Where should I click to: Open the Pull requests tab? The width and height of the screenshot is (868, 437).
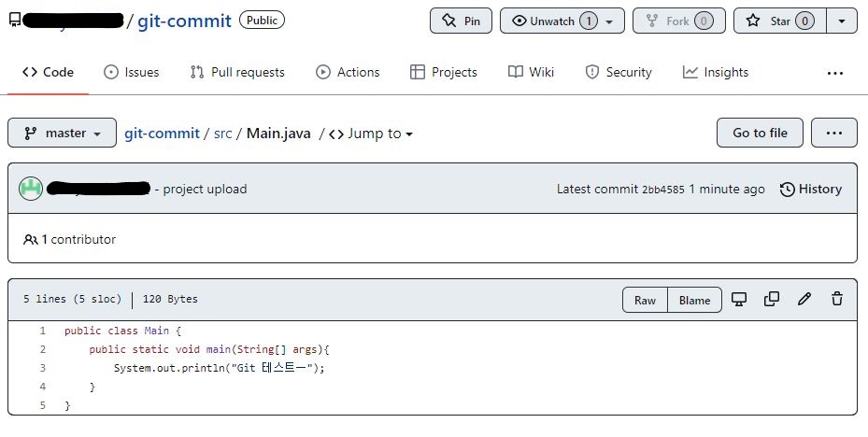pos(237,73)
